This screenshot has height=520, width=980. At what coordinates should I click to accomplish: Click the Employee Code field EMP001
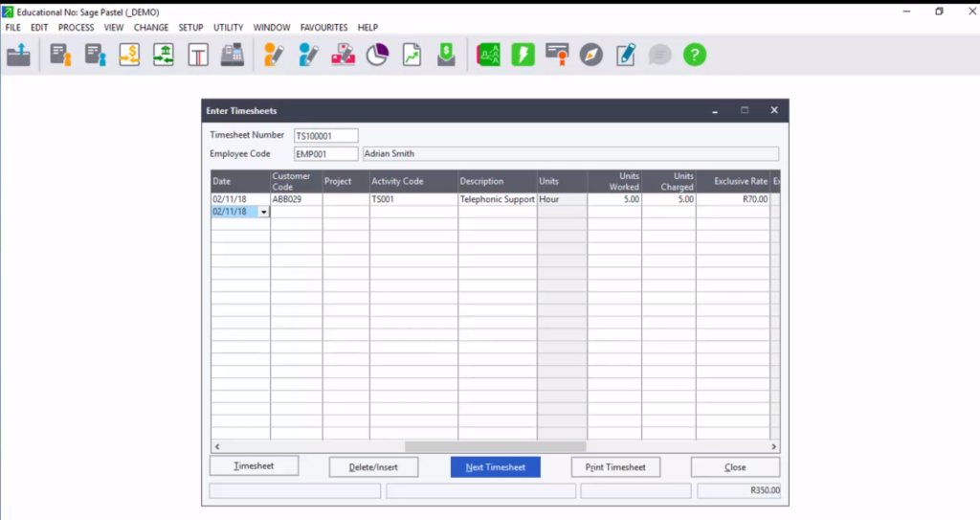pyautogui.click(x=325, y=153)
